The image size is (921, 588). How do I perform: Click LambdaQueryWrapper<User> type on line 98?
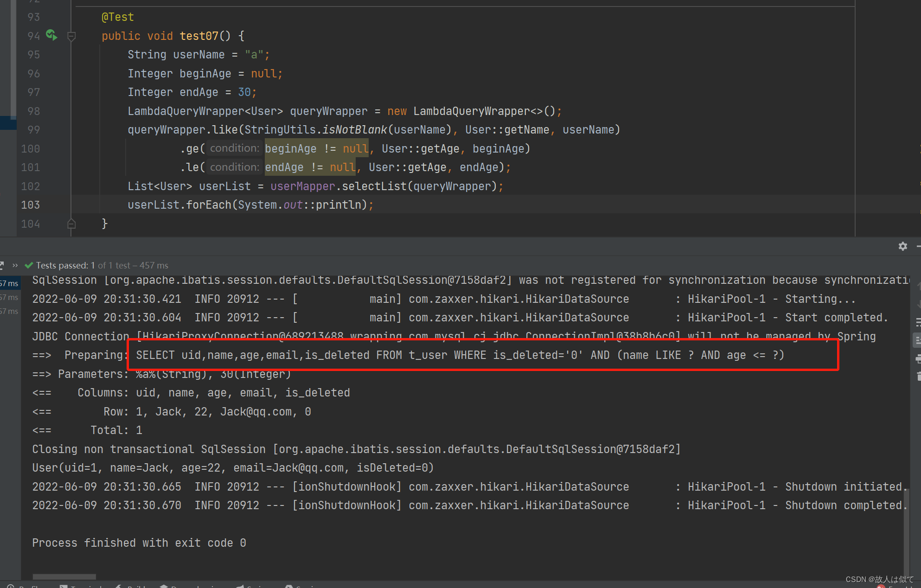pos(205,111)
